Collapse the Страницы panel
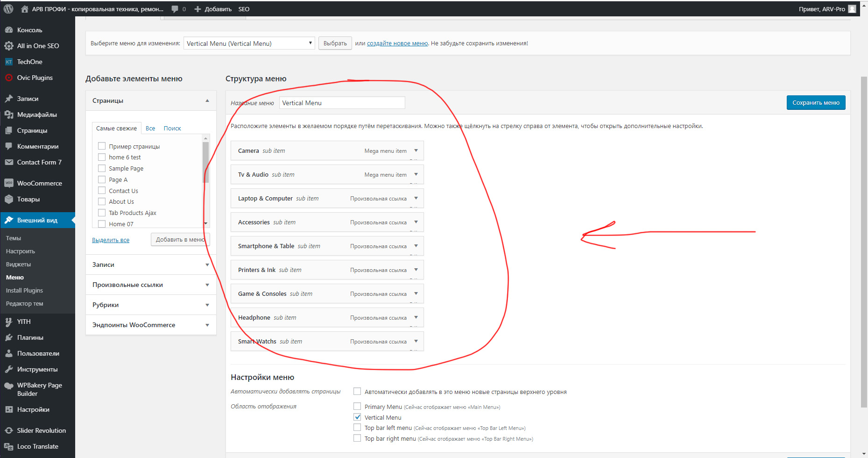Viewport: 868px width, 458px height. click(x=207, y=100)
